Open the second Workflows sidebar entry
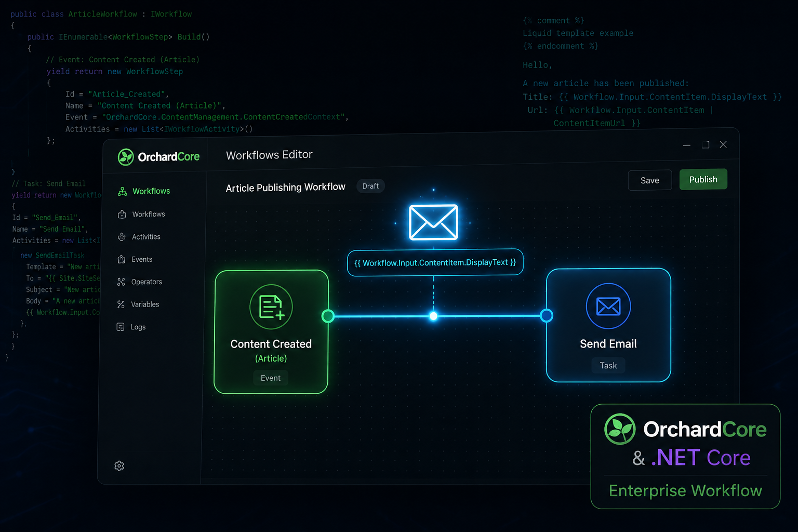 pos(142,214)
